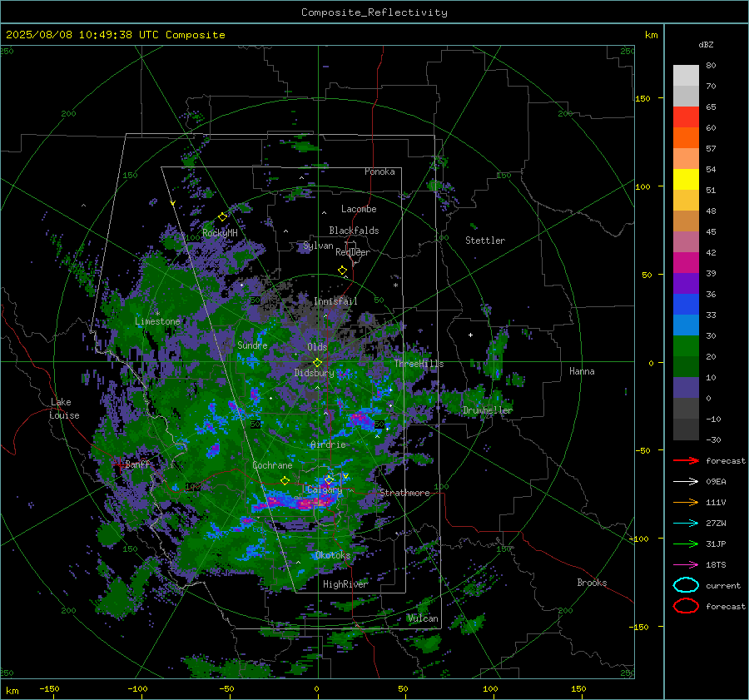Viewport: 749px width, 700px height.
Task: Click the Blackfalds map label
Action: [354, 231]
